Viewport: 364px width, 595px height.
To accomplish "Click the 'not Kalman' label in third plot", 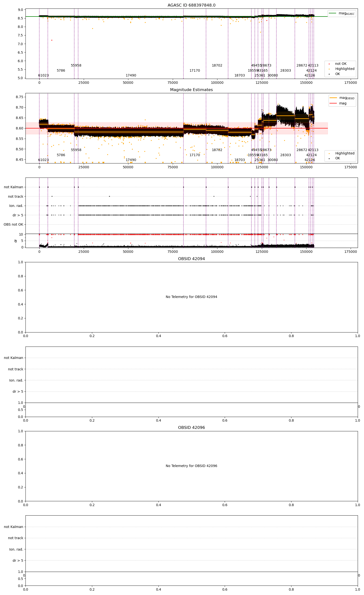I will coord(14,187).
